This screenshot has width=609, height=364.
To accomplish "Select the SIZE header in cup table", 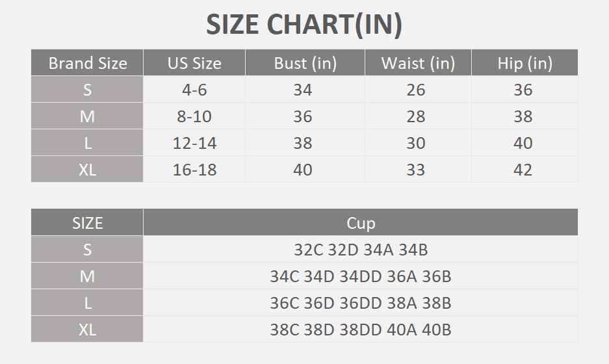I will pos(88,223).
